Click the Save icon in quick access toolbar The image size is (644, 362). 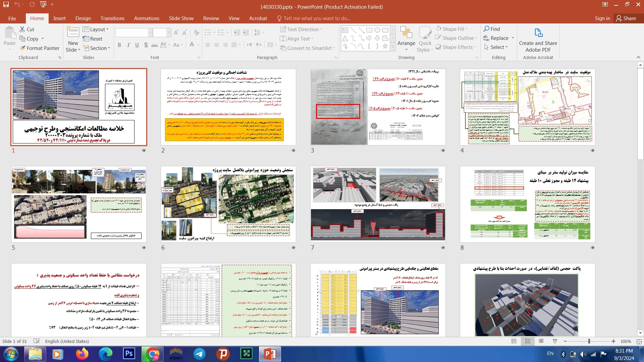[6, 4]
